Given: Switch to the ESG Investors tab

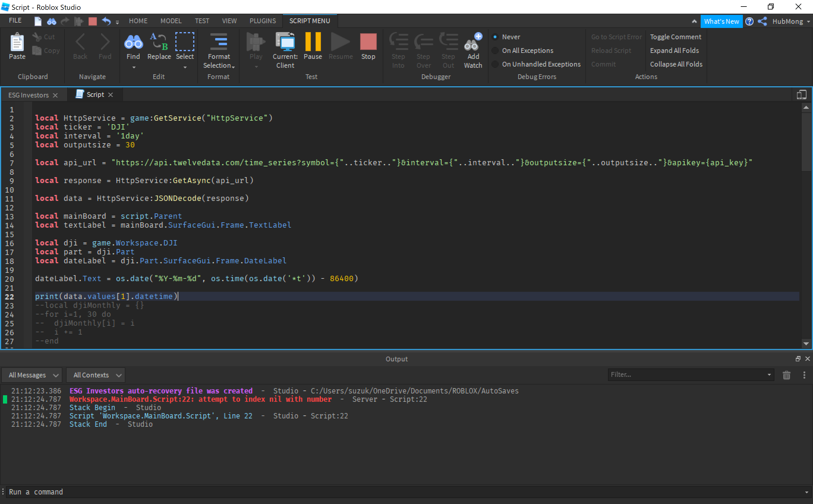Looking at the screenshot, I should [29, 95].
